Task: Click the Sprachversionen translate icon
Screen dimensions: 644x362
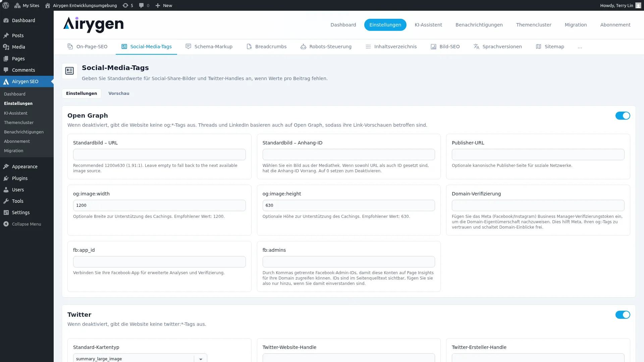Action: [x=476, y=47]
